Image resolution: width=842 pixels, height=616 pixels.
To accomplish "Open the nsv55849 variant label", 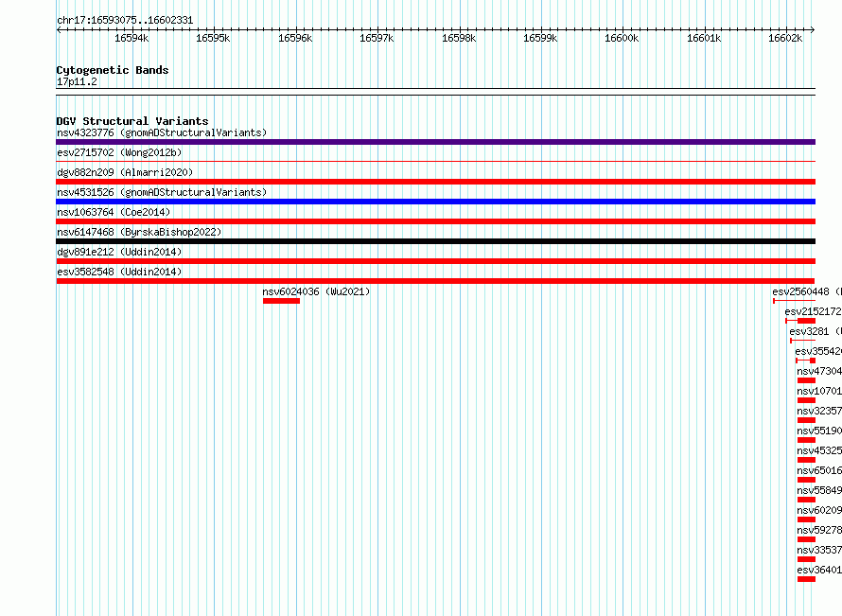I will 819,490.
